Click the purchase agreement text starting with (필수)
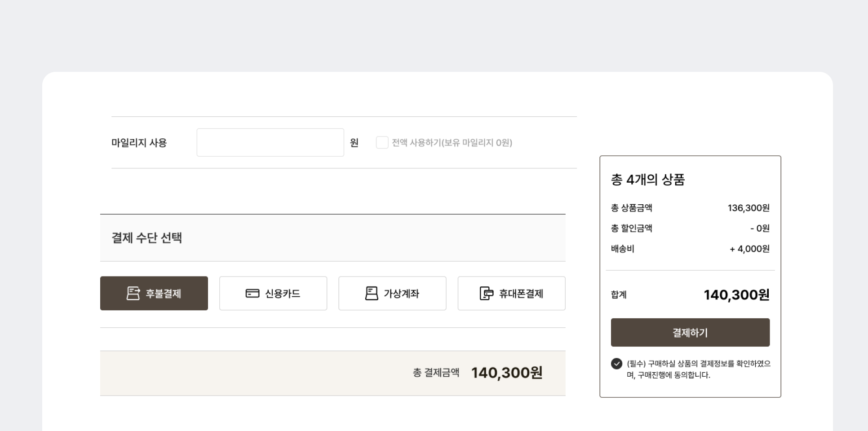 698,369
